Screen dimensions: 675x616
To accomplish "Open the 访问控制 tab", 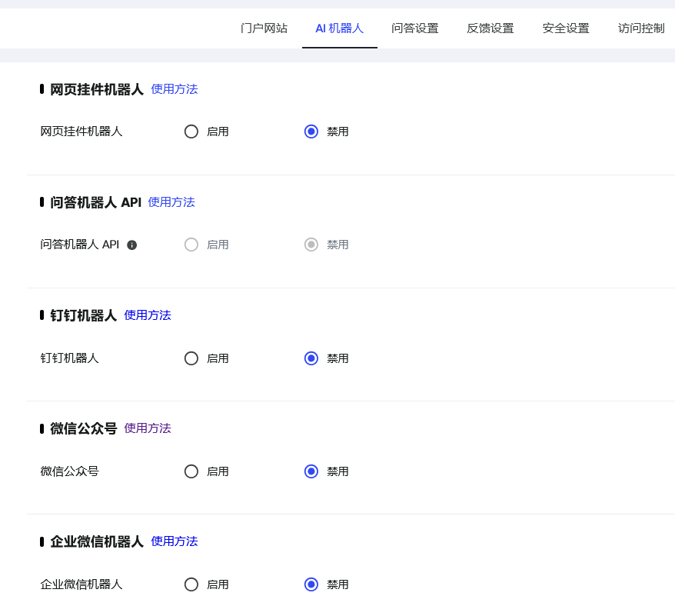I will tap(641, 28).
